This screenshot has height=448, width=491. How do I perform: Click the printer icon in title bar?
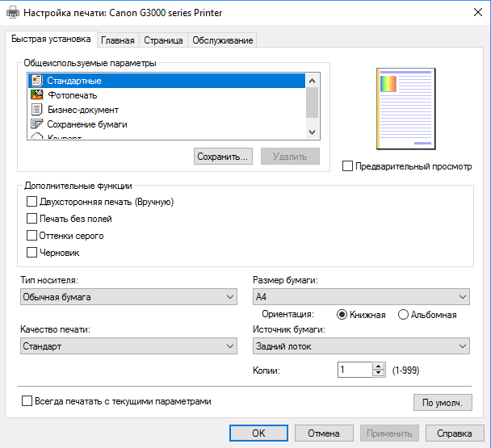[x=13, y=13]
